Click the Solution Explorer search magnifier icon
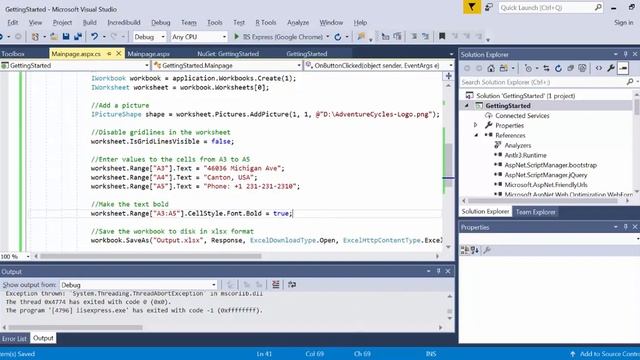 (630, 82)
